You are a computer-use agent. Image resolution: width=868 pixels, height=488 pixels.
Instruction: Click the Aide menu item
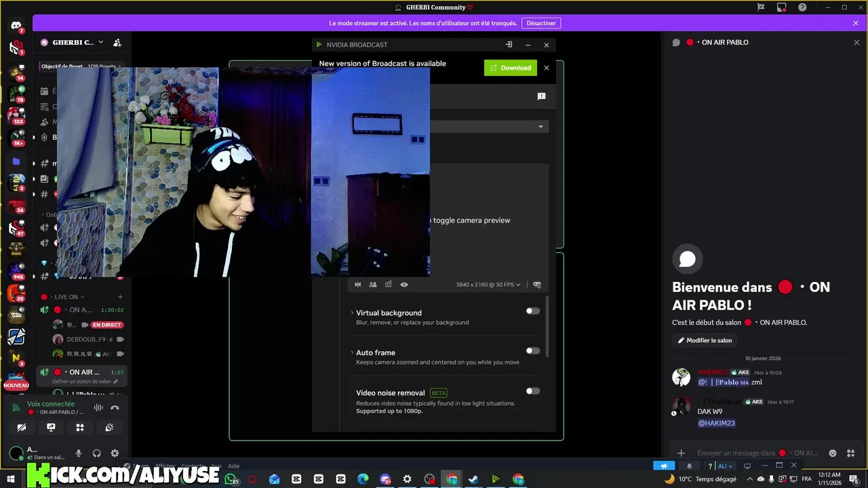click(x=233, y=466)
